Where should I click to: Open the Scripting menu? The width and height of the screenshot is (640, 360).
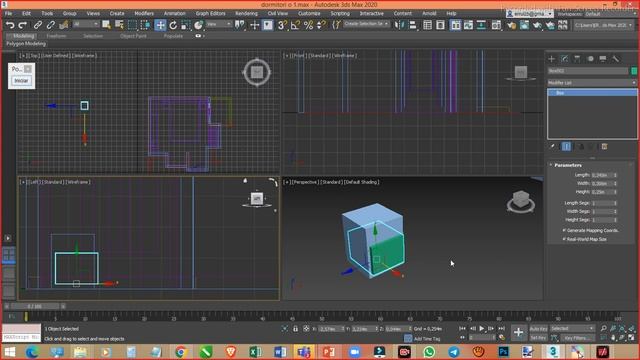tap(340, 13)
